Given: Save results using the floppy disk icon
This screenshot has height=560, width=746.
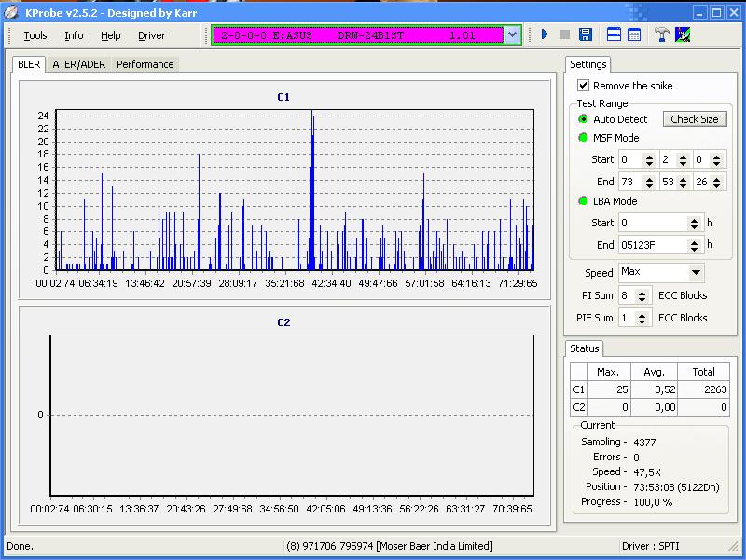Looking at the screenshot, I should [x=586, y=34].
